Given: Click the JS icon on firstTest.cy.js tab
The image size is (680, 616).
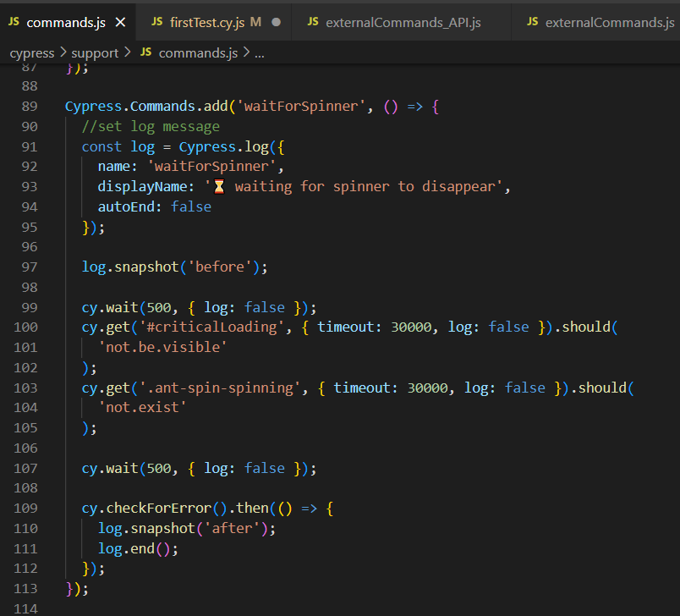Looking at the screenshot, I should pyautogui.click(x=157, y=23).
